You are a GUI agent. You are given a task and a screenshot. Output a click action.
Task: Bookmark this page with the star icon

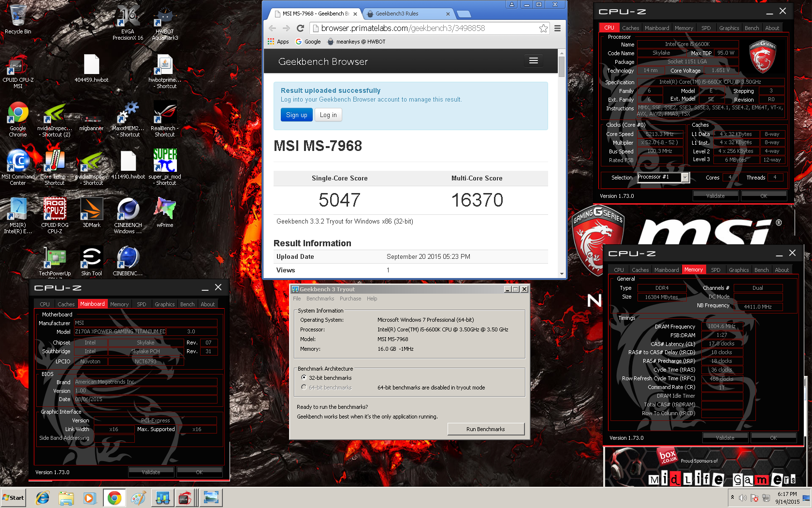[543, 28]
